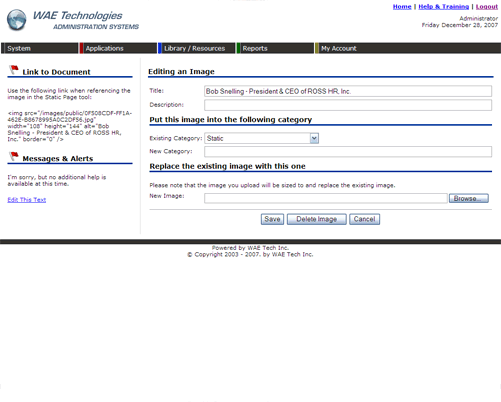Image resolution: width=501 pixels, height=402 pixels.
Task: Click the red flag beside Link to Document
Action: click(x=14, y=70)
